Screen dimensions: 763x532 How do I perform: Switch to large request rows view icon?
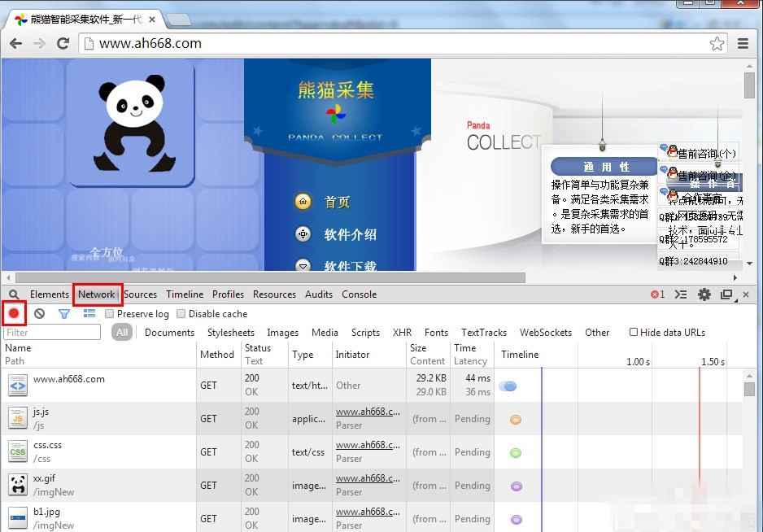coord(89,313)
